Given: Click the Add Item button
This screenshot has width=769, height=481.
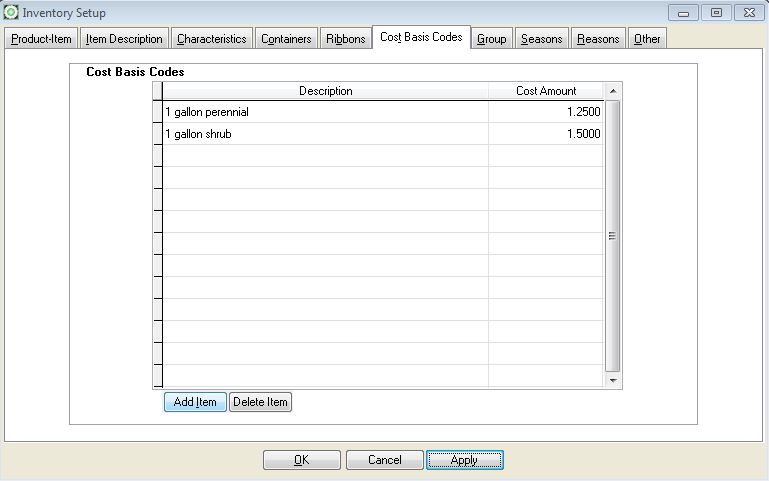Looking at the screenshot, I should coord(195,402).
